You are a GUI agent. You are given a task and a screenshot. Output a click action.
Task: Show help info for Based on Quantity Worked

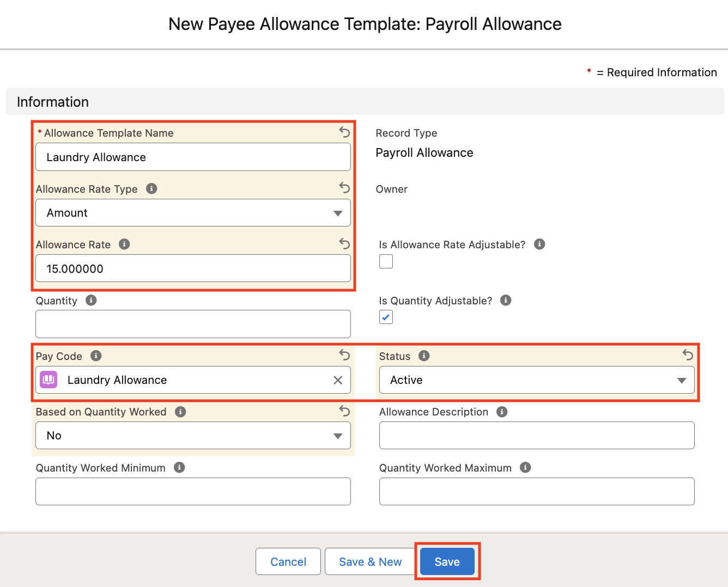[180, 412]
